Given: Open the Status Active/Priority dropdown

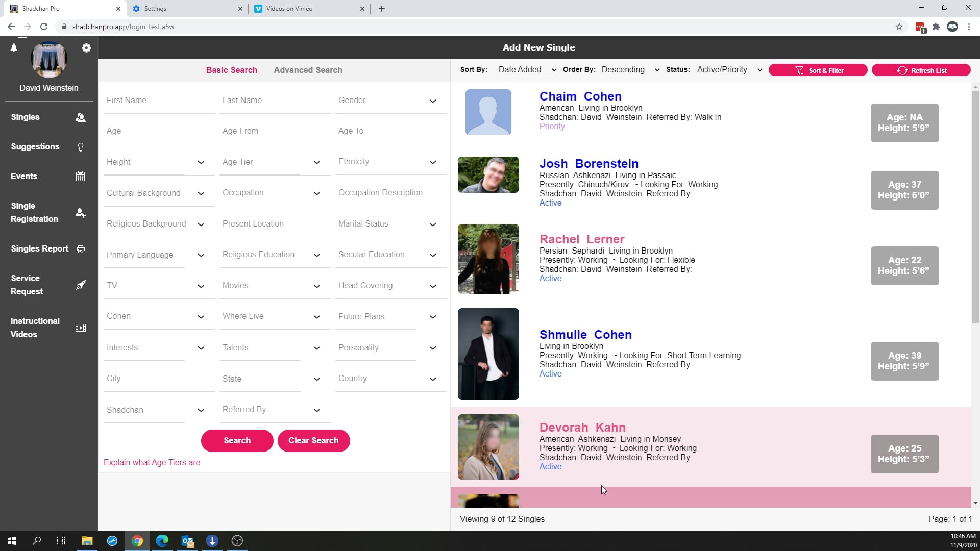Looking at the screenshot, I should pos(729,70).
